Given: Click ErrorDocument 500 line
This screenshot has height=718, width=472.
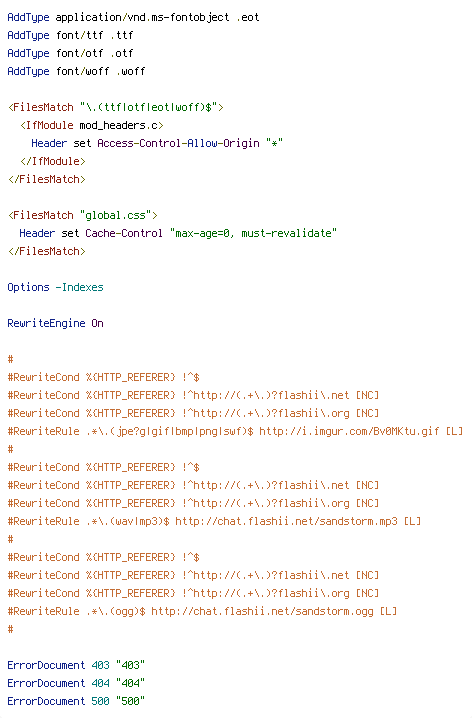Looking at the screenshot, I should (76, 701).
